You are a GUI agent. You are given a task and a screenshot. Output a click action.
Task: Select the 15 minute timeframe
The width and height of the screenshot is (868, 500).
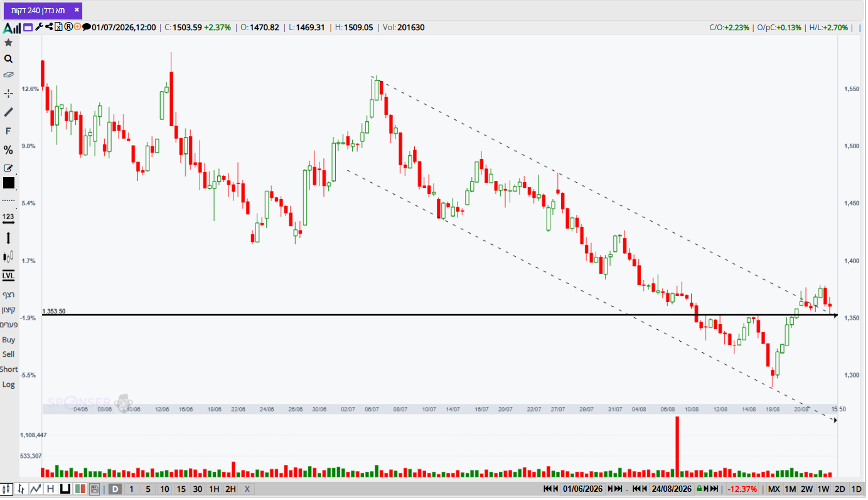(181, 489)
